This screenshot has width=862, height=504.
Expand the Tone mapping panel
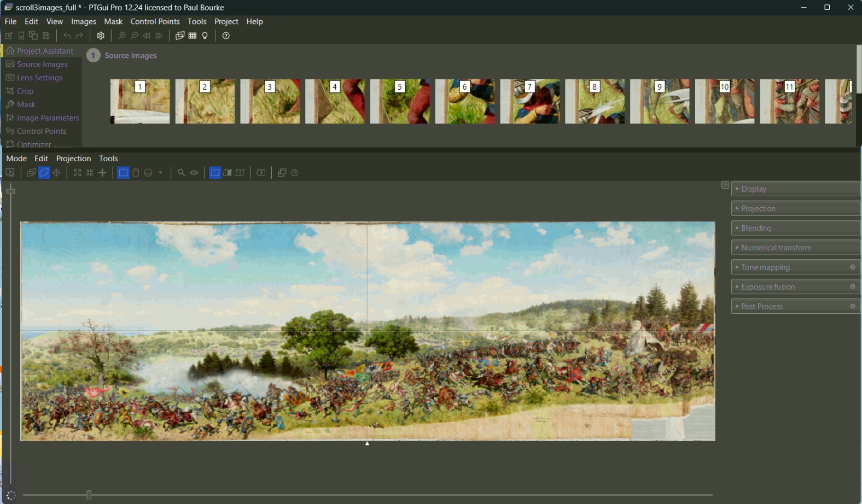796,267
